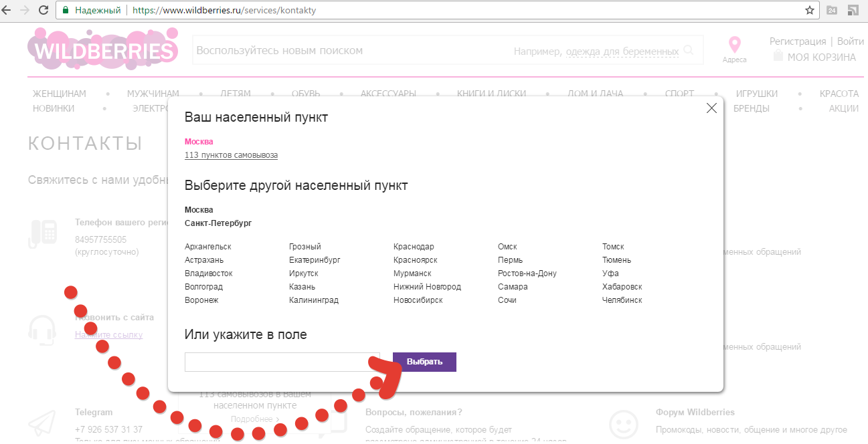The height and width of the screenshot is (444, 868).
Task: Choose Самара city
Action: (x=513, y=287)
